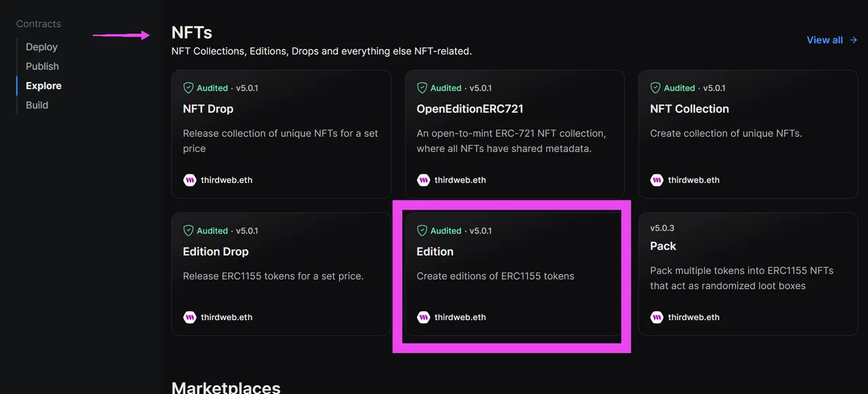
Task: Open the Deploy section in sidebar
Action: (x=41, y=47)
